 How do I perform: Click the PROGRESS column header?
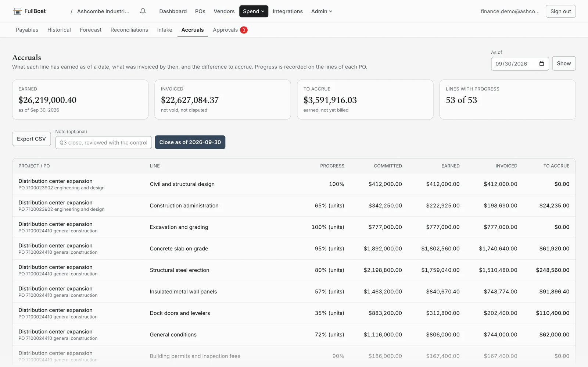coord(332,166)
